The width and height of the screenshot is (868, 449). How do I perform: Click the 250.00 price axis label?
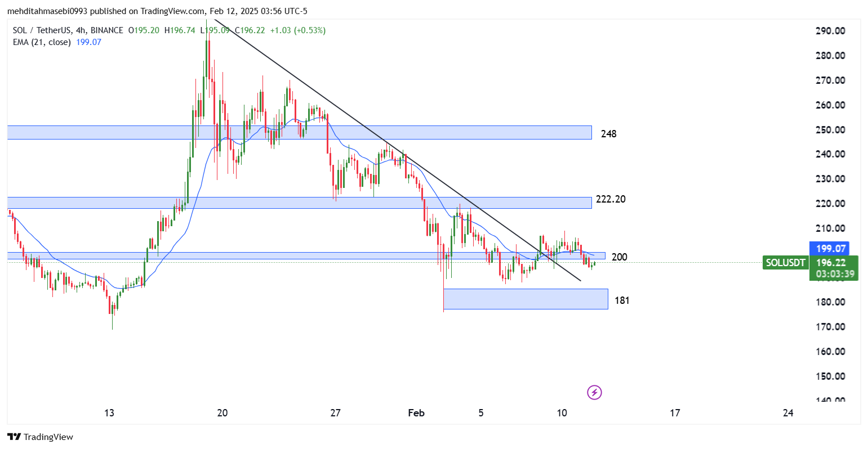click(830, 129)
